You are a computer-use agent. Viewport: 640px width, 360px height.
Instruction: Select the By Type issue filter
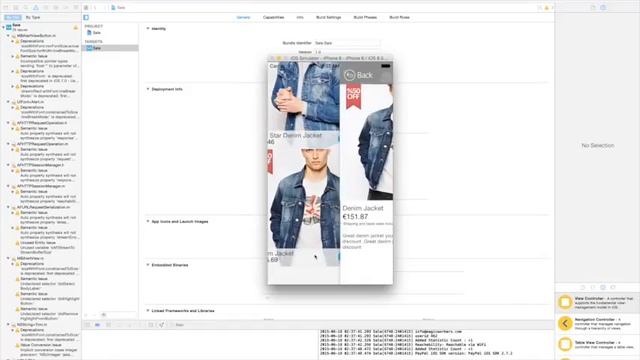[x=33, y=18]
